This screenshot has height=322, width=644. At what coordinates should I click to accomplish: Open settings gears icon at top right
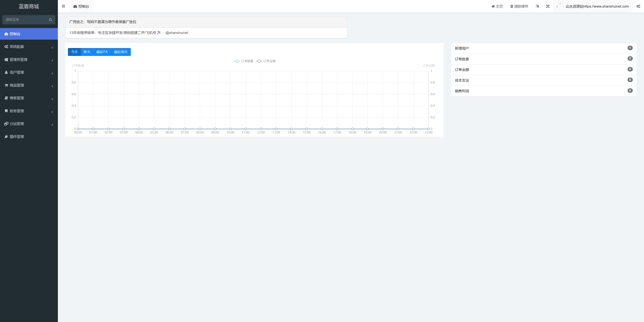tap(638, 6)
